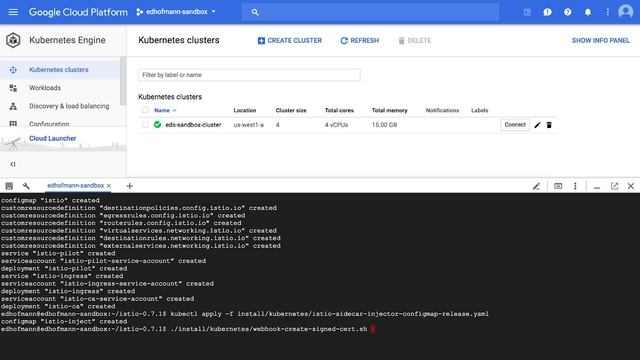640x360 pixels.
Task: Open Cloud Shell wrench settings
Action: click(x=26, y=186)
